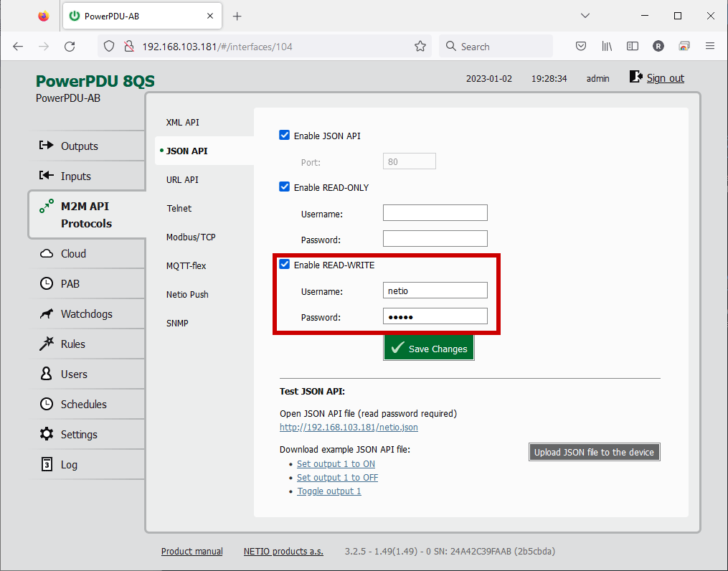Open the Firefox hamburger menu
Image resolution: width=728 pixels, height=571 pixels.
pyautogui.click(x=710, y=47)
